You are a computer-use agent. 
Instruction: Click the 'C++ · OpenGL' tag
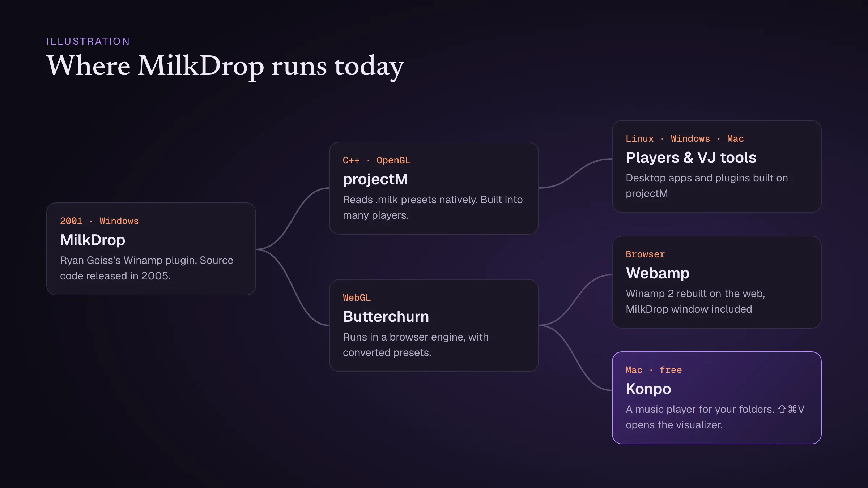[x=376, y=160]
